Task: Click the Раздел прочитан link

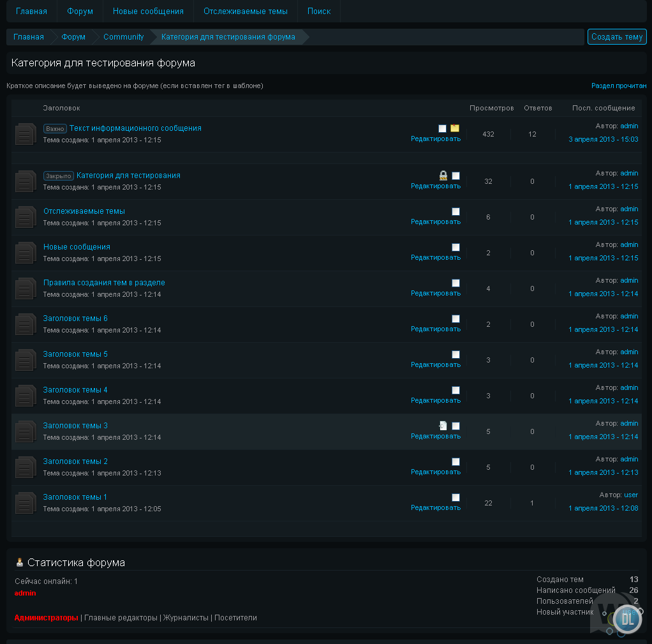Action: pyautogui.click(x=618, y=86)
